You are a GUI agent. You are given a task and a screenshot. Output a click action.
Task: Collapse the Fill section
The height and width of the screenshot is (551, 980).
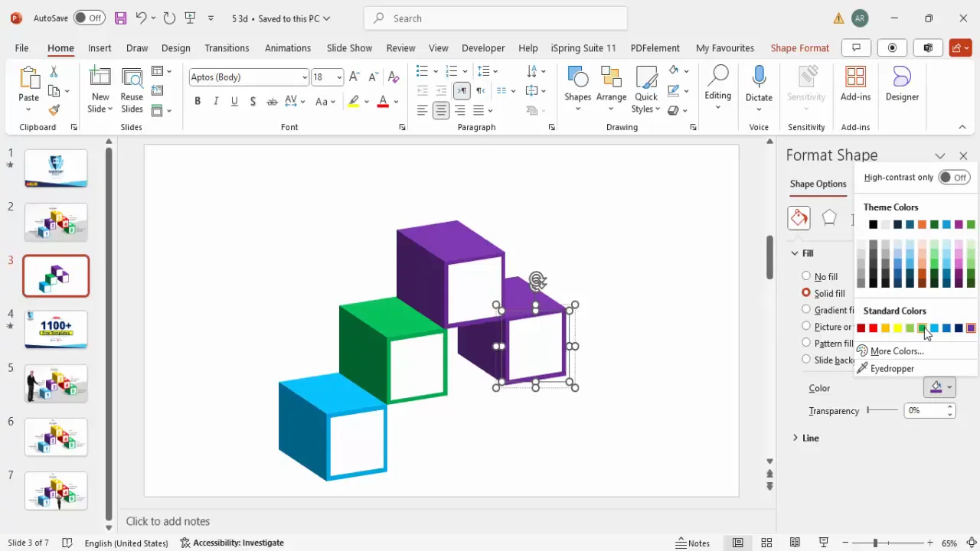click(795, 253)
